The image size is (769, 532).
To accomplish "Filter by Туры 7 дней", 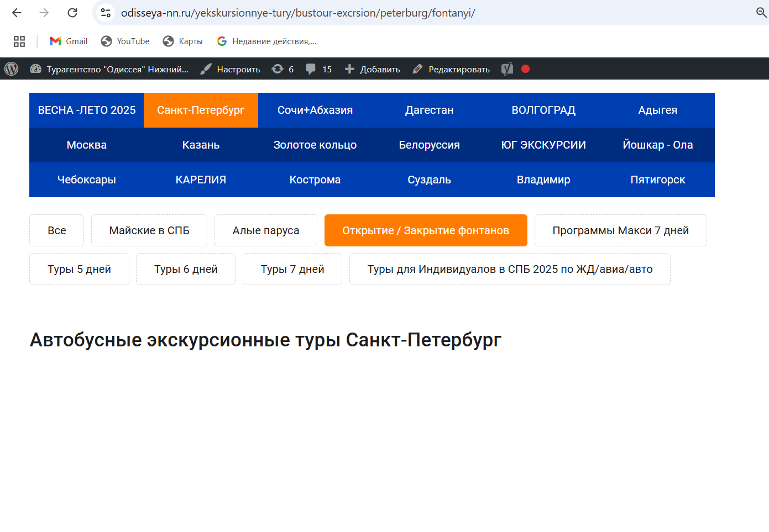I will (292, 269).
